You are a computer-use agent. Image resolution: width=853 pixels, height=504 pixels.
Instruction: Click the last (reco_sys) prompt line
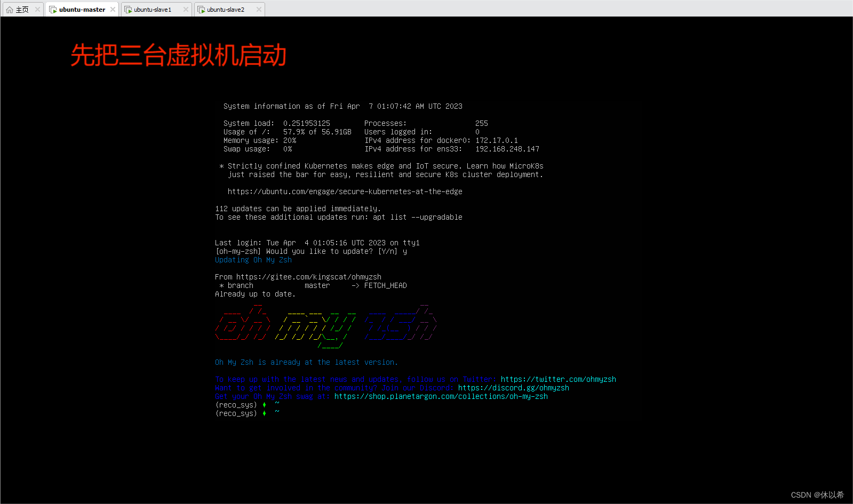coord(247,413)
